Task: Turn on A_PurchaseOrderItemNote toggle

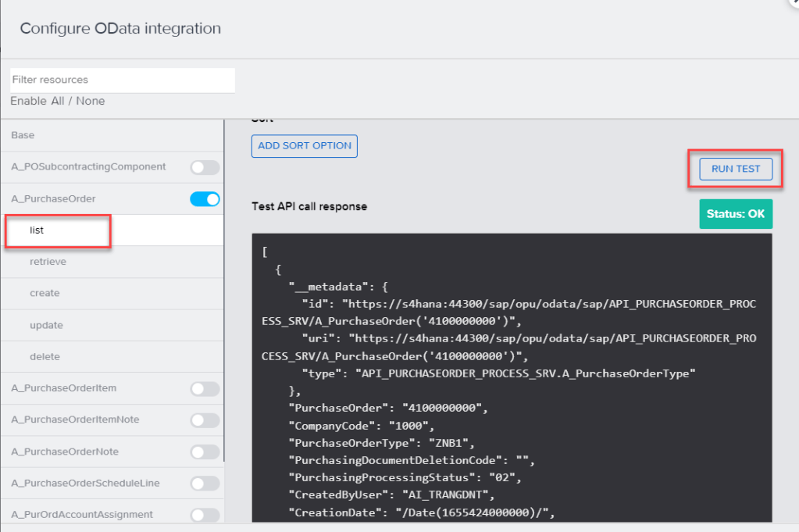Action: coord(205,420)
